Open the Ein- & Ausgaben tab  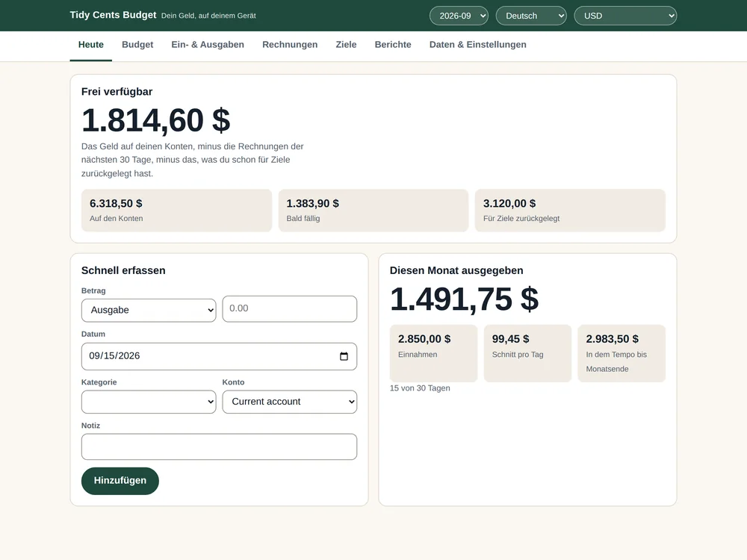point(208,45)
